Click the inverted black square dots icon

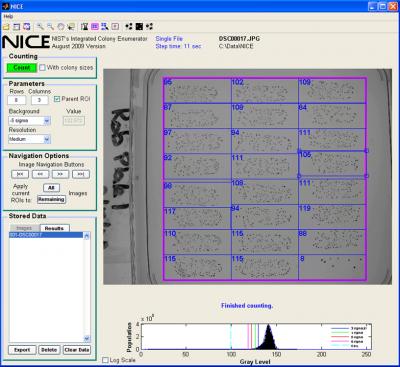pos(139,26)
